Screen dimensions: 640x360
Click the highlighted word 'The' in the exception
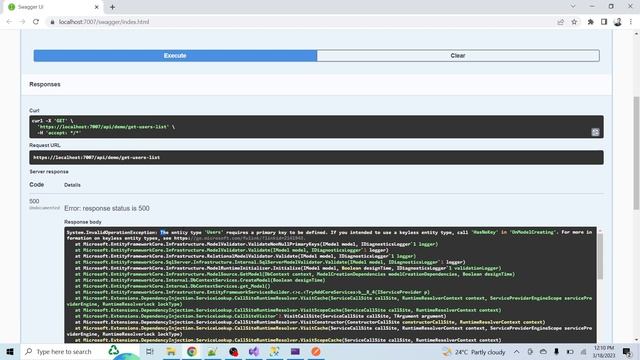[164, 232]
